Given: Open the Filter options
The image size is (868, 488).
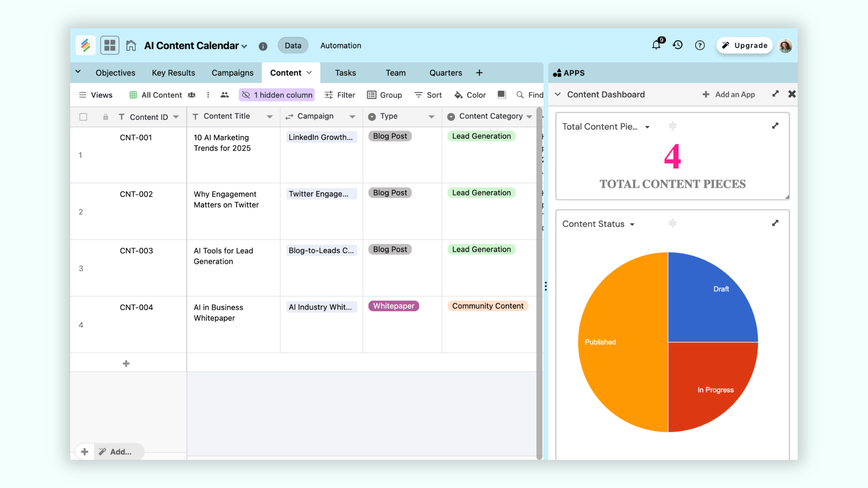Looking at the screenshot, I should click(340, 95).
